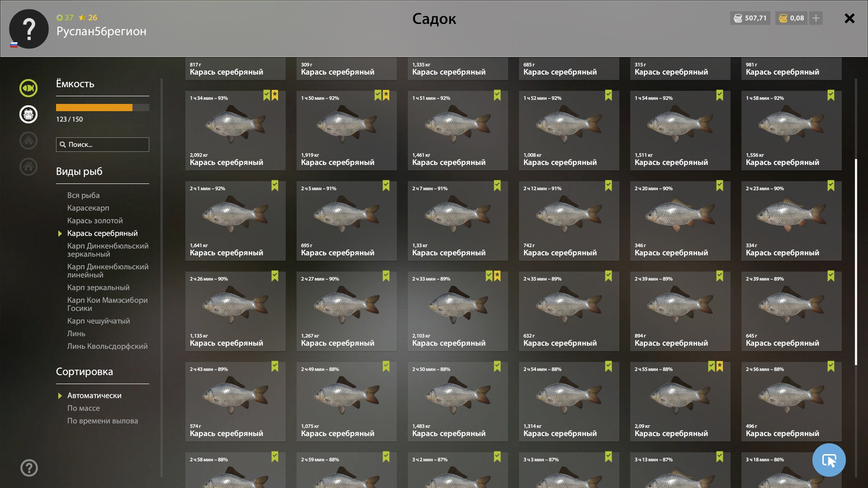The image size is (868, 488).
Task: Sort fish by mass По массе
Action: click(84, 408)
